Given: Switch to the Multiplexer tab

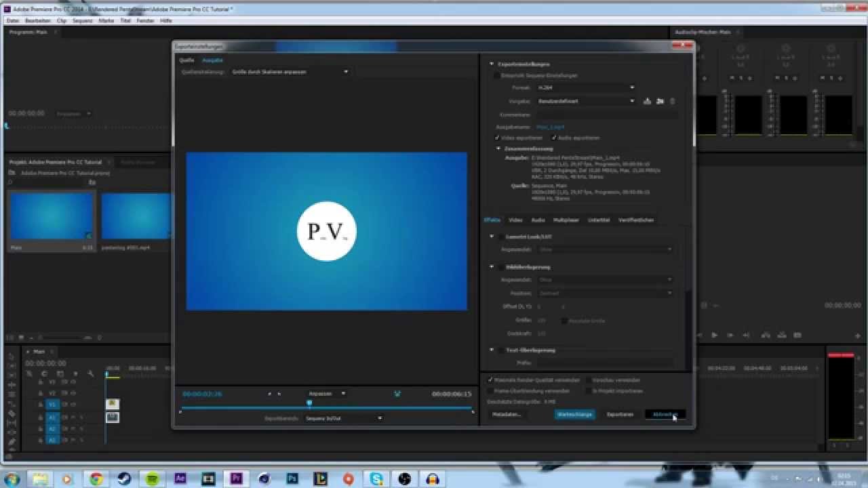Looking at the screenshot, I should [566, 220].
